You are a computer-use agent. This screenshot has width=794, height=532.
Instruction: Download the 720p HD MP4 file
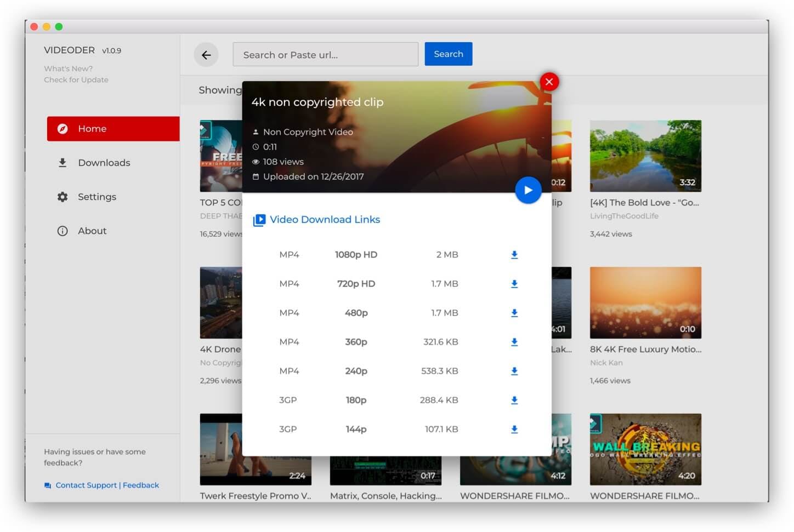pos(514,284)
